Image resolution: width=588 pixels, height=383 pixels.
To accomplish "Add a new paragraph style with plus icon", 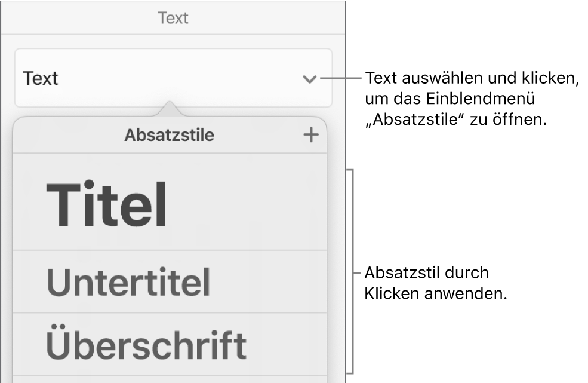I will tap(311, 135).
